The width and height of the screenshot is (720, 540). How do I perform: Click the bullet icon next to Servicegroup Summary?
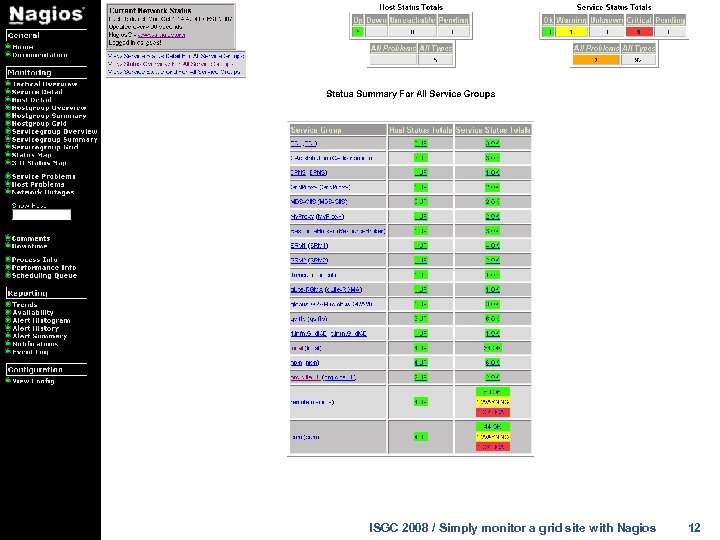click(8, 139)
